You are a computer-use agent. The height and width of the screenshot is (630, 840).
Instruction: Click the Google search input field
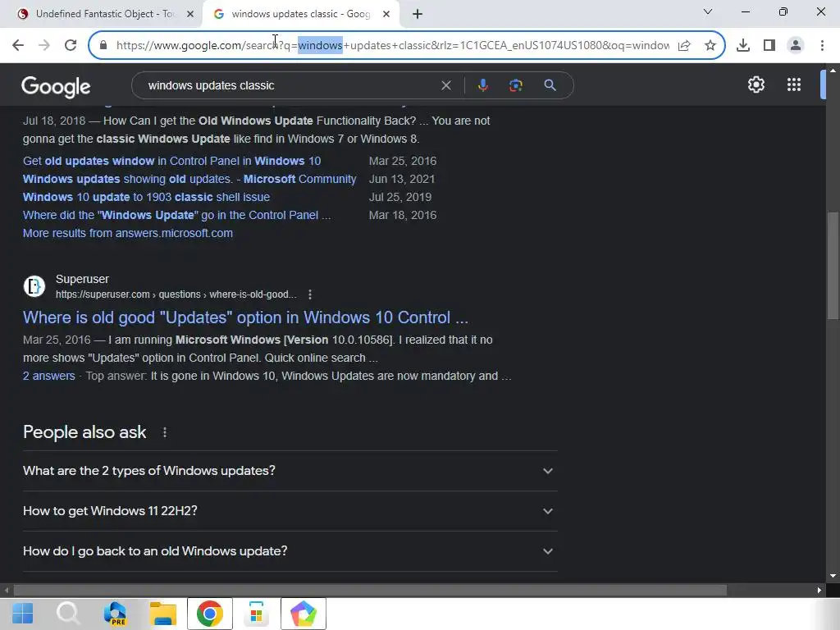point(290,85)
